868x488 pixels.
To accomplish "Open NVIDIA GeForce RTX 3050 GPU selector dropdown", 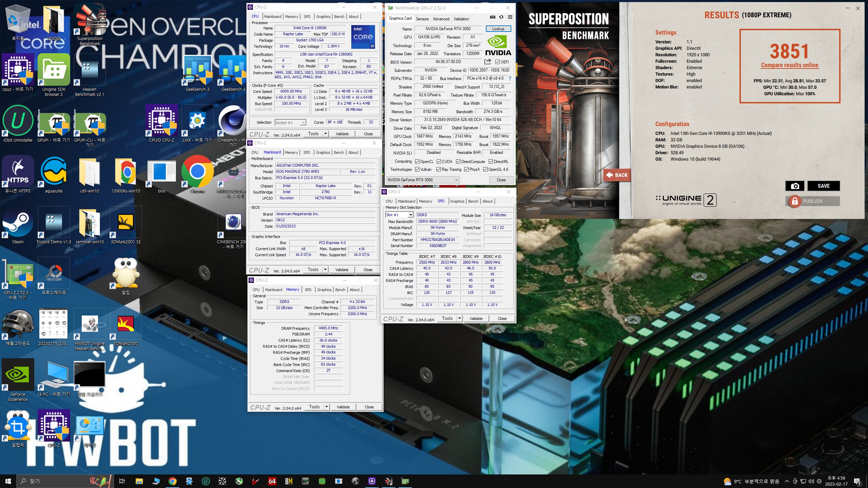I will point(423,180).
